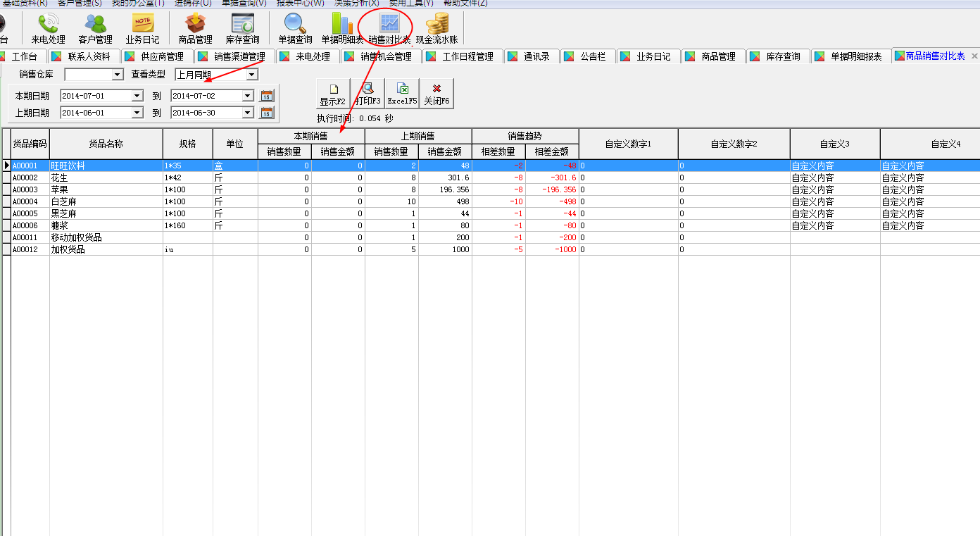Click the 显示F2 button

click(x=333, y=94)
